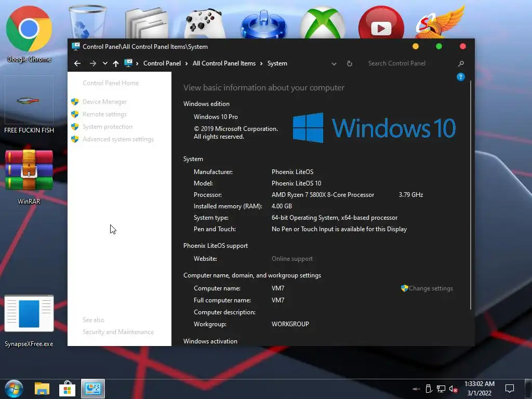
Task: Click the 64-bit Operating System value
Action: pos(334,218)
